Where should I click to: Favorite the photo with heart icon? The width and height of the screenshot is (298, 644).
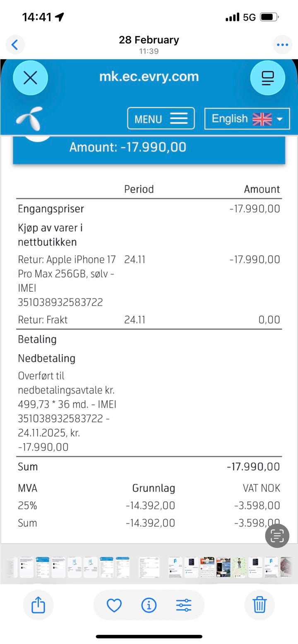(x=114, y=605)
